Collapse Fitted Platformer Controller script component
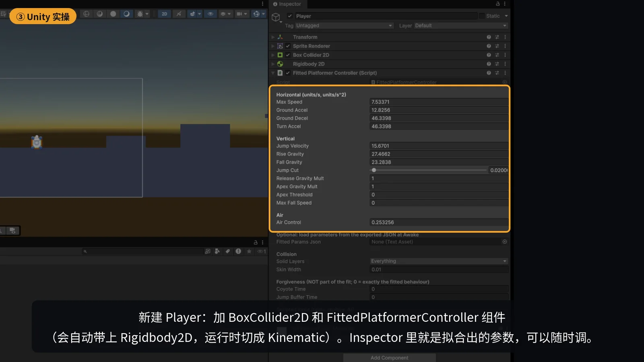Viewport: 644px width, 362px height. click(273, 73)
